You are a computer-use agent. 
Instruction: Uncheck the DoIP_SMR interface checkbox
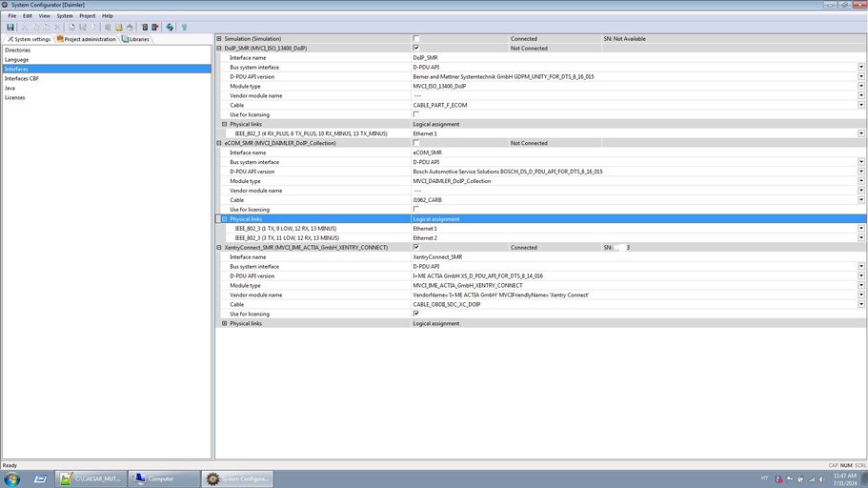[415, 49]
